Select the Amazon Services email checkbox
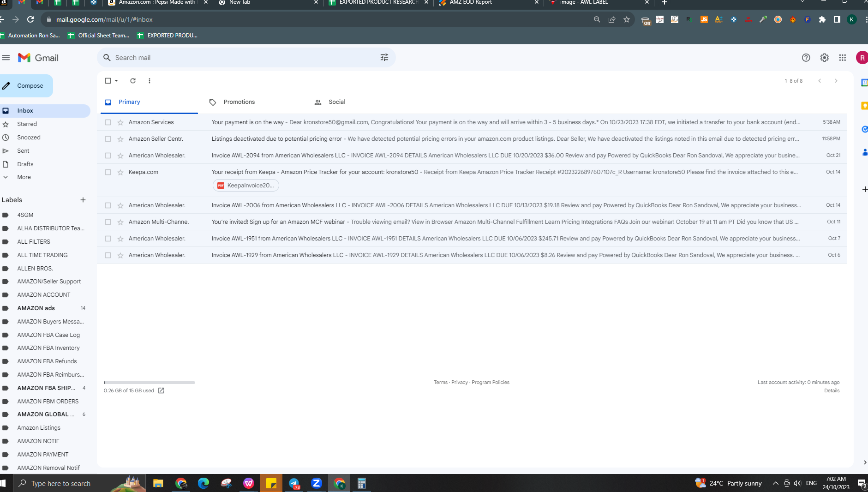The image size is (868, 492). (108, 122)
